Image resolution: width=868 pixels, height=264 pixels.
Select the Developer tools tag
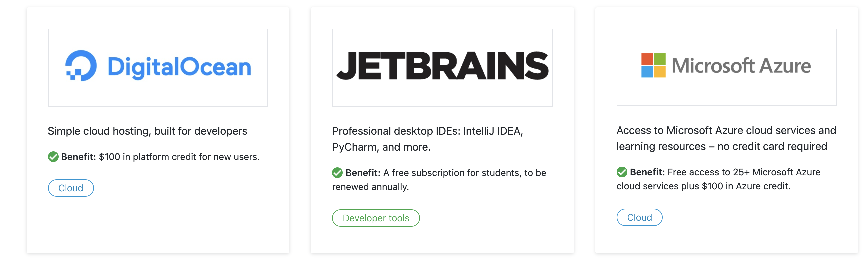pos(376,218)
